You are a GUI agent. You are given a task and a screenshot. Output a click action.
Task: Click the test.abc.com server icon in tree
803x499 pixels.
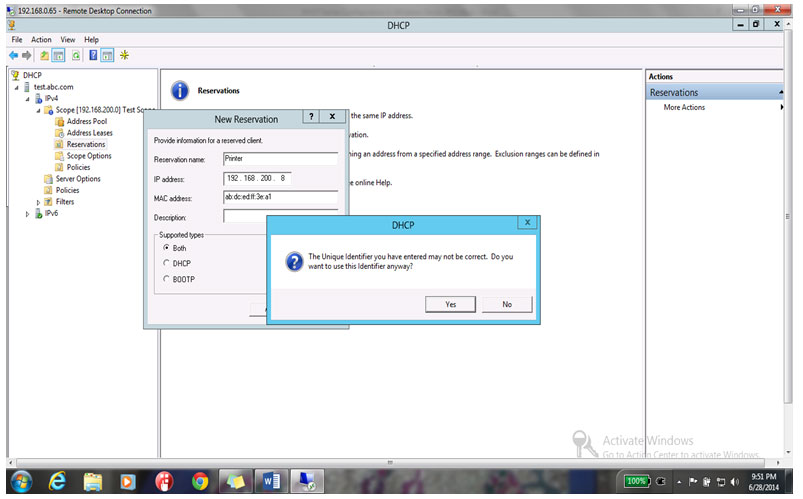(27, 87)
